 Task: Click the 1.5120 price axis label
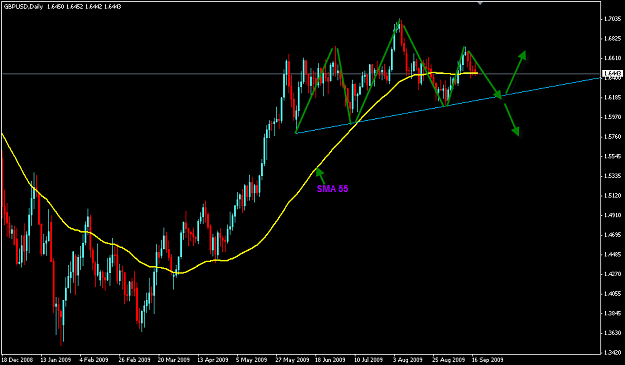point(613,196)
